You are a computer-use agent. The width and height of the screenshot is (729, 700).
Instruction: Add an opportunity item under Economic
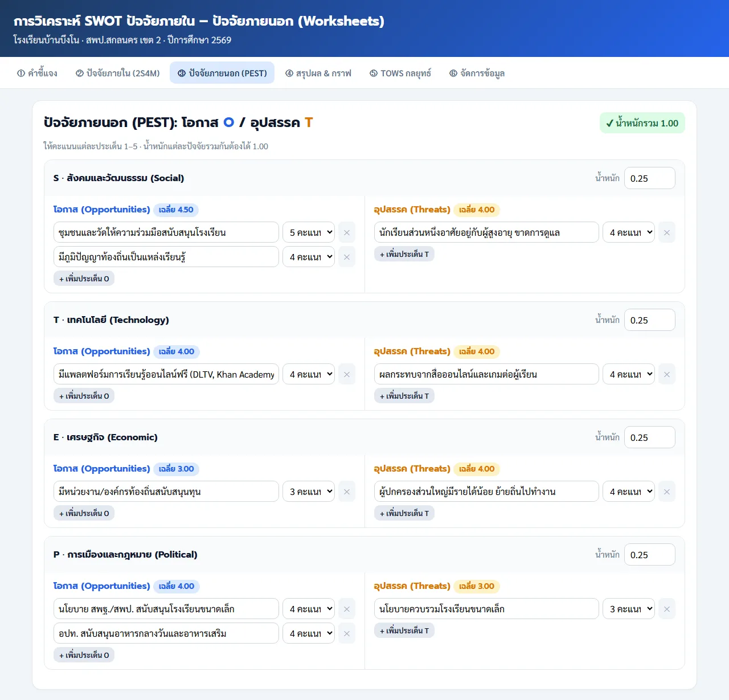(84, 513)
